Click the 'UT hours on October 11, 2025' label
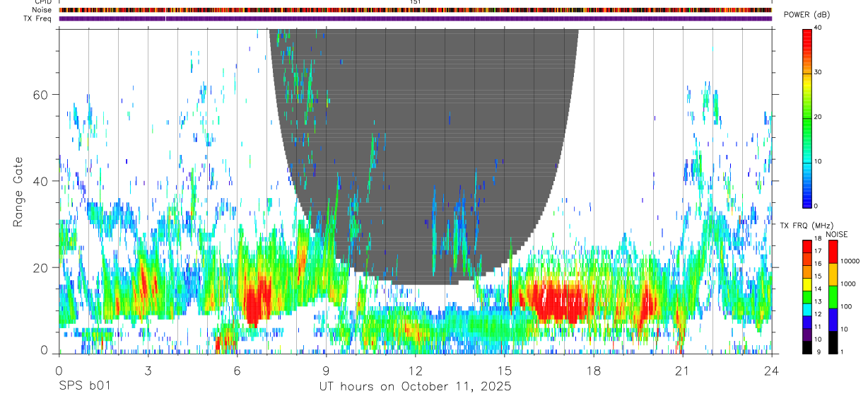Image resolution: width=868 pixels, height=401 pixels. pos(415,386)
